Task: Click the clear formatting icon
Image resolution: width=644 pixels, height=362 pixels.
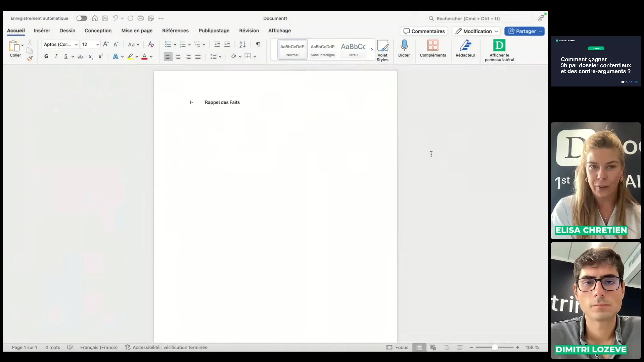Action: coord(151,44)
